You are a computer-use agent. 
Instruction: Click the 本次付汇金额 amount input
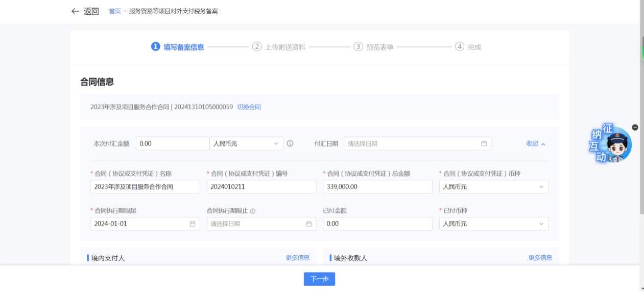coord(172,144)
